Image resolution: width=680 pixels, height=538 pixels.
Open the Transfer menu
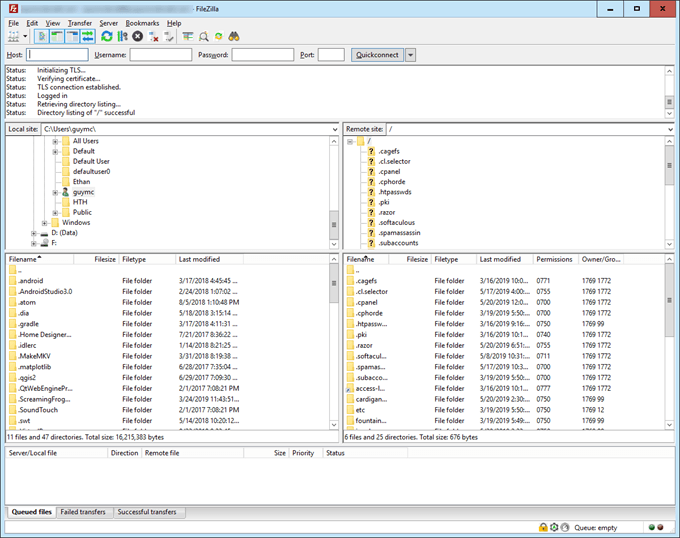pos(79,22)
